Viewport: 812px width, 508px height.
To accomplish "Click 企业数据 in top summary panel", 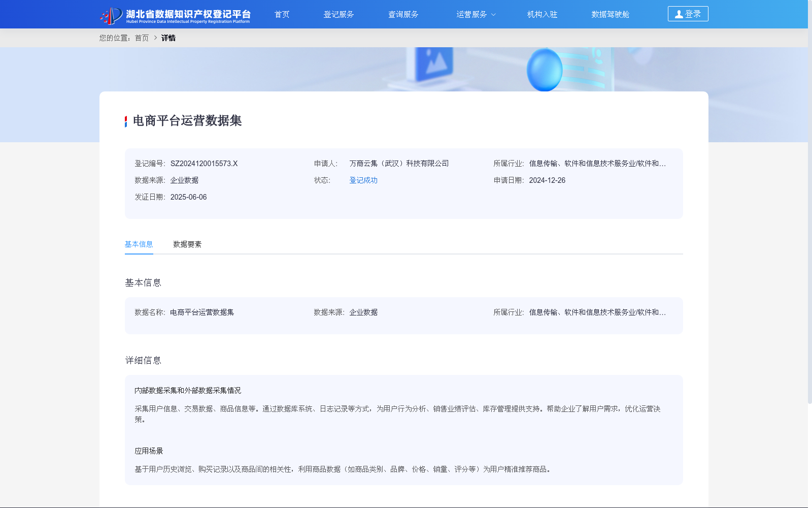I will point(184,180).
